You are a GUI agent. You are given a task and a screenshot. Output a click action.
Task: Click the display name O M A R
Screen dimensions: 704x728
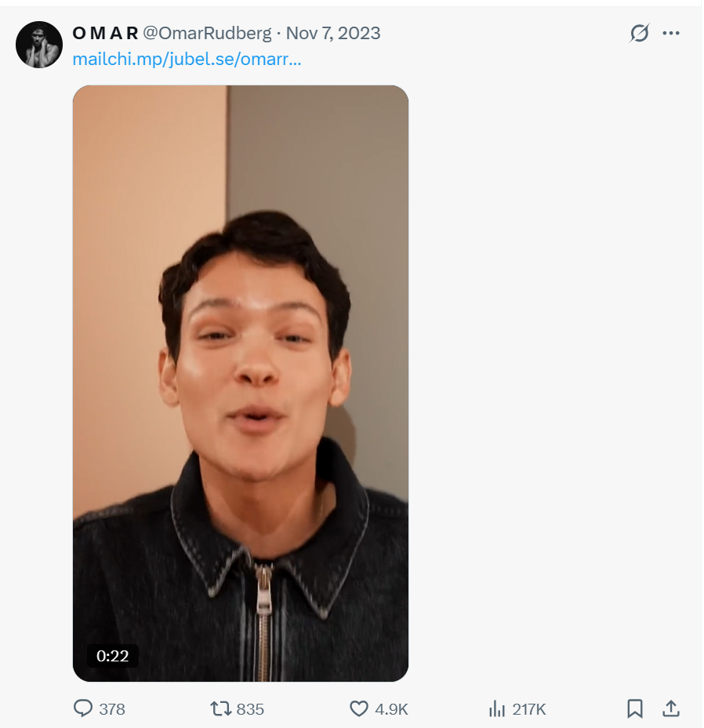105,34
